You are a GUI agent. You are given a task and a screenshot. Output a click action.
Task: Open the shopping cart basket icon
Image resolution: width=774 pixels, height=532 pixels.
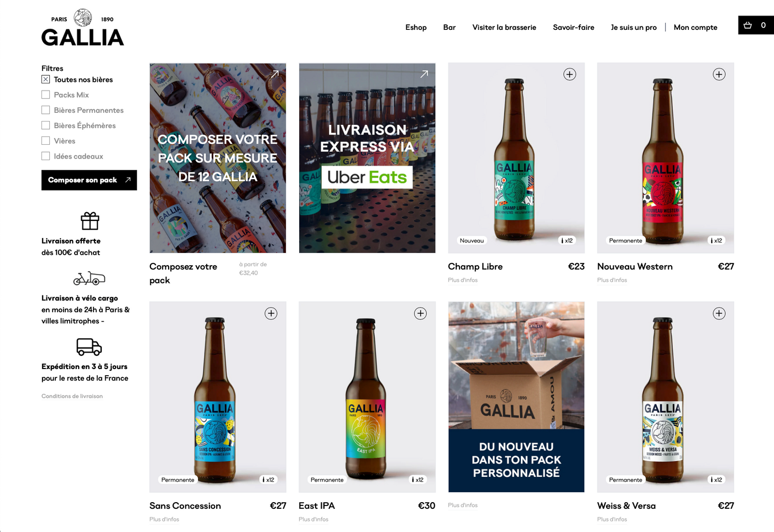pyautogui.click(x=747, y=25)
